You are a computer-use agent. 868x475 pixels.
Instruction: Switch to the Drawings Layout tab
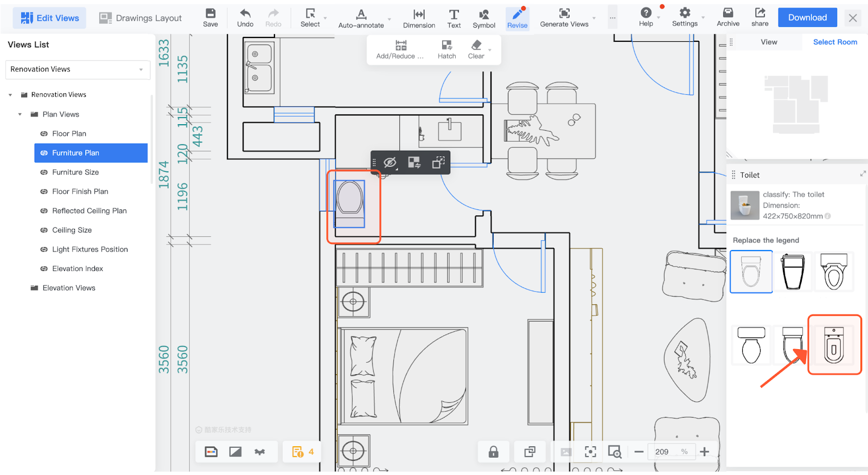(141, 18)
